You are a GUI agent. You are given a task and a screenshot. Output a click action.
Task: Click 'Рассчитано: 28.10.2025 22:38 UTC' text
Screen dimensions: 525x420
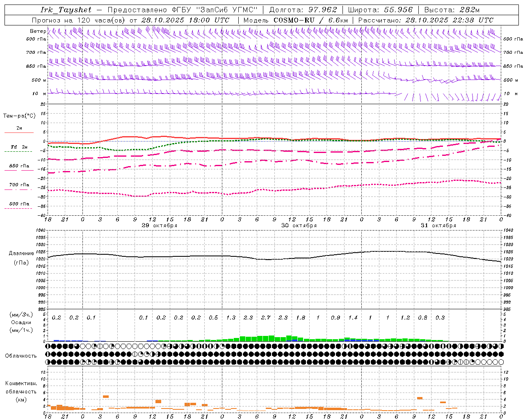click(x=426, y=20)
